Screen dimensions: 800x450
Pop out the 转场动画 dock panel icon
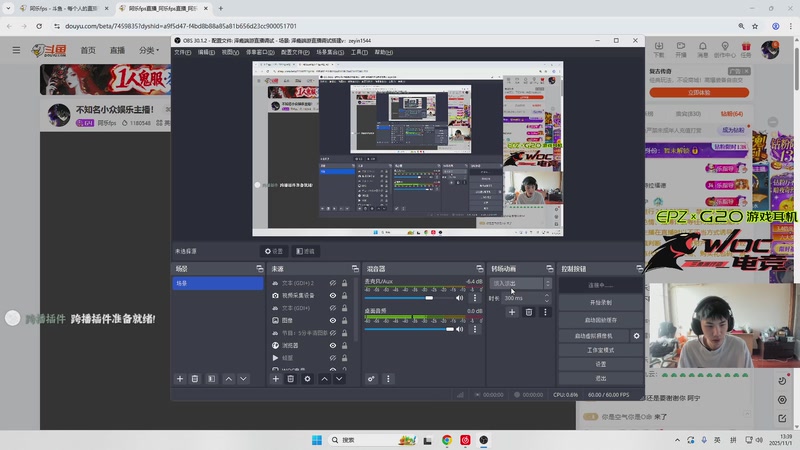[549, 268]
